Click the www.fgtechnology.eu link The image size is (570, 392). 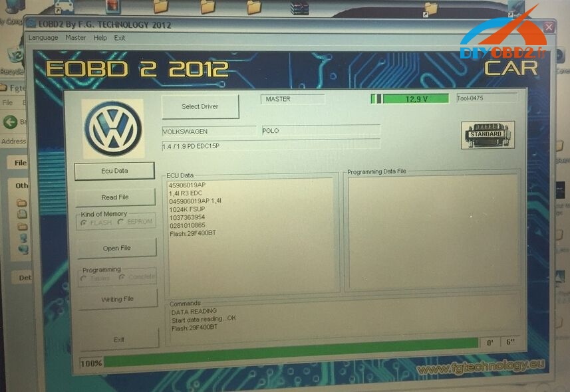[x=481, y=367]
